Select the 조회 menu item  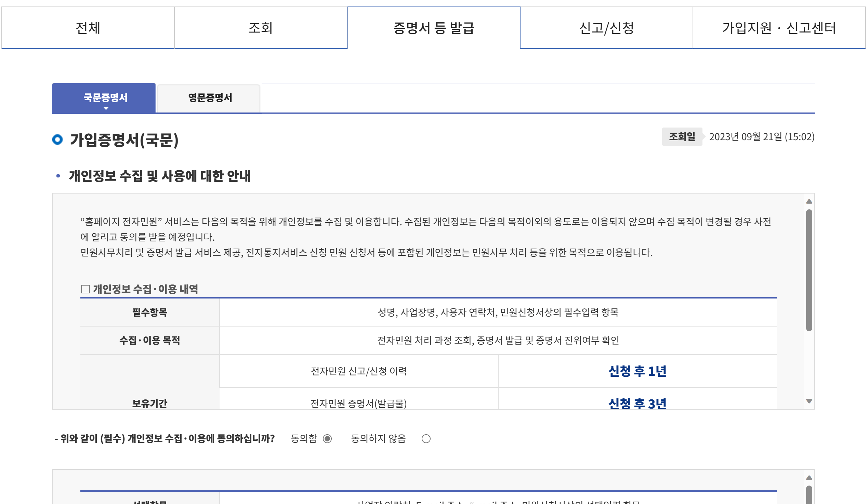(261, 28)
